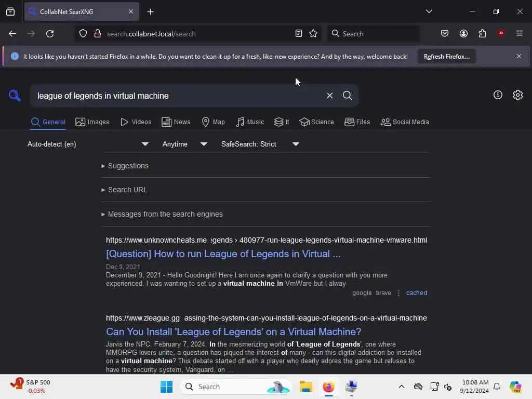View site security lock information
The image size is (532, 399).
tap(97, 34)
